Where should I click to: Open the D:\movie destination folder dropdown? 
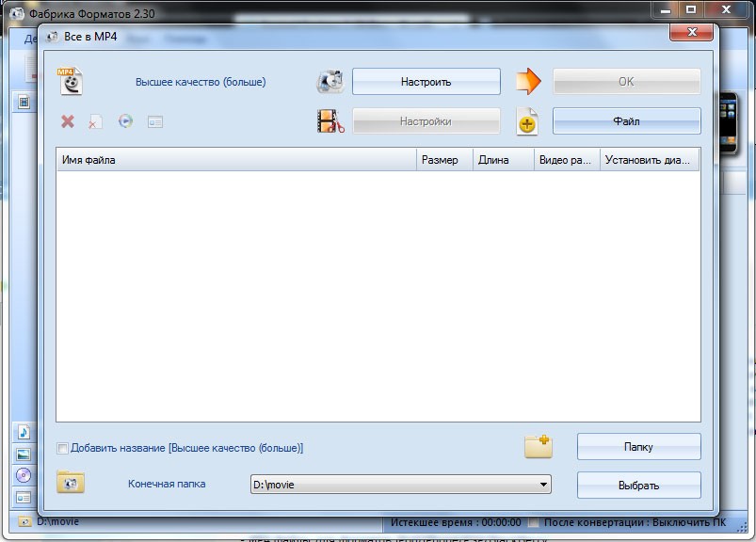(x=543, y=485)
